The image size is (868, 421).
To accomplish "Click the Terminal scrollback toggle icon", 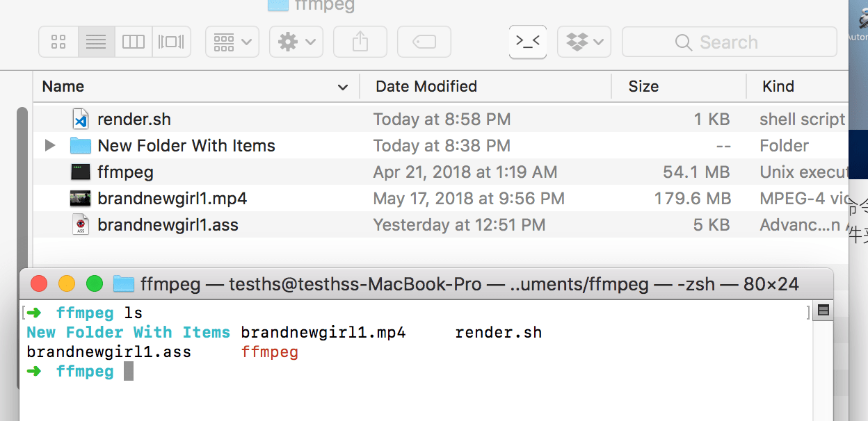I will tap(823, 311).
